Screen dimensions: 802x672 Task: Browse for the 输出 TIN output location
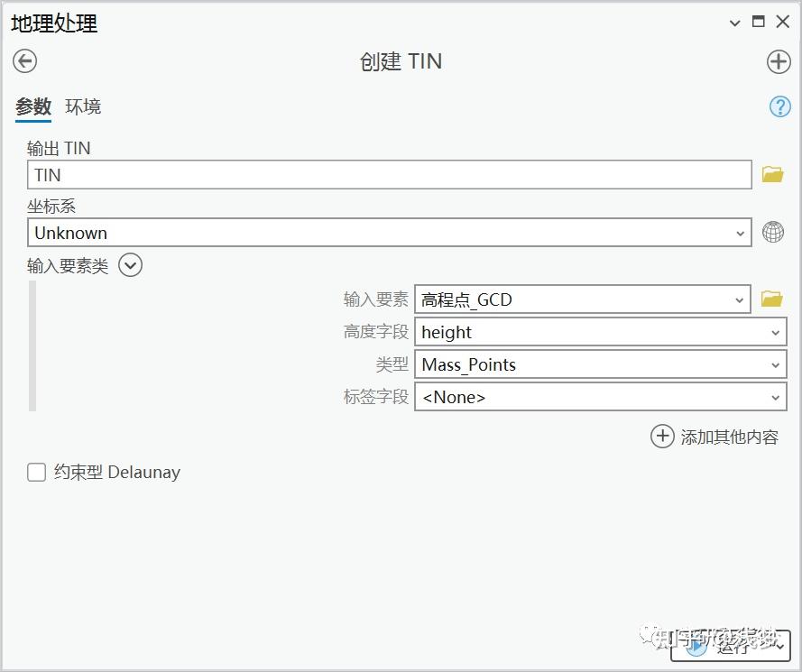coord(772,173)
